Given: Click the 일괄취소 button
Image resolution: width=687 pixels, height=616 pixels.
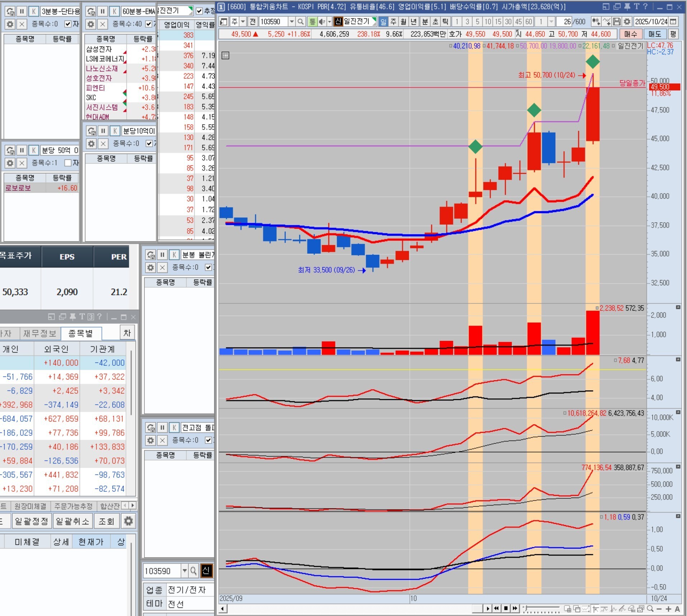Looking at the screenshot, I should click(73, 521).
